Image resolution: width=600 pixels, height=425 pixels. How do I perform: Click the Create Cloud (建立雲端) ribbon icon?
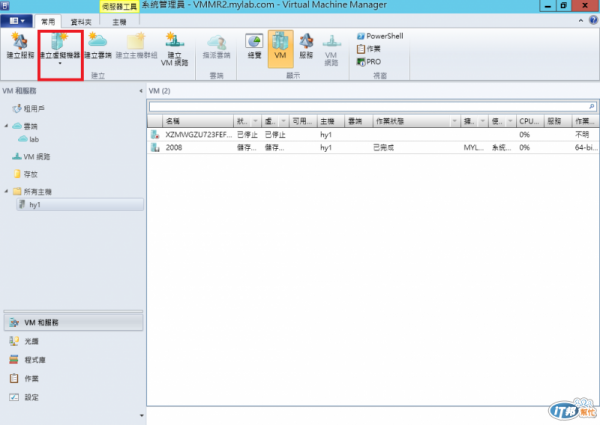(98, 46)
